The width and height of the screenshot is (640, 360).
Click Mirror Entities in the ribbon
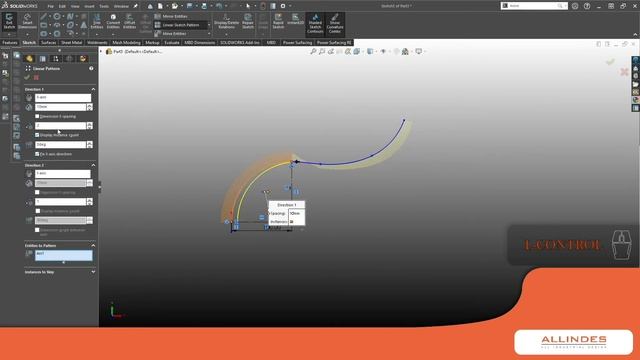(x=171, y=16)
